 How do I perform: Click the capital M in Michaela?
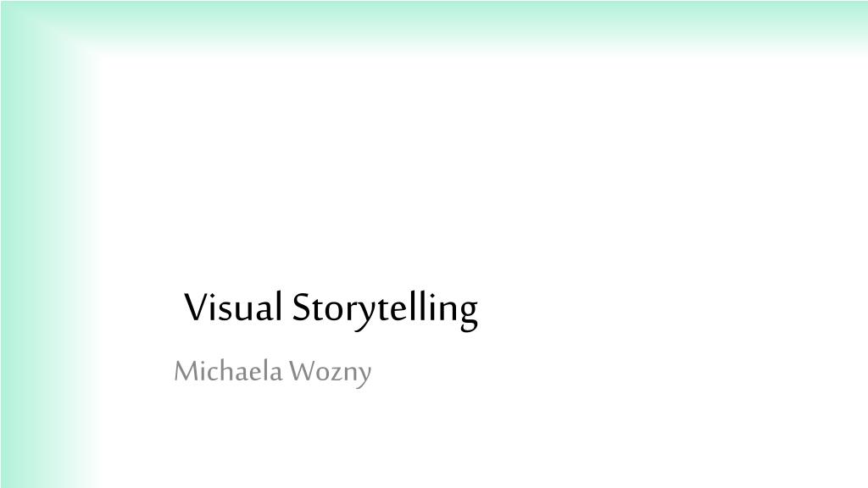187,371
